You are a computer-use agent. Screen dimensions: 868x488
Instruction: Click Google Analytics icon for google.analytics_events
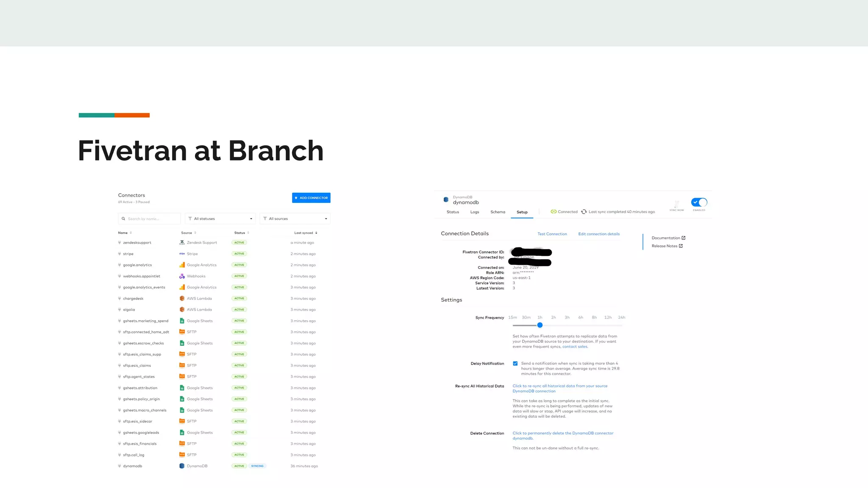(182, 287)
